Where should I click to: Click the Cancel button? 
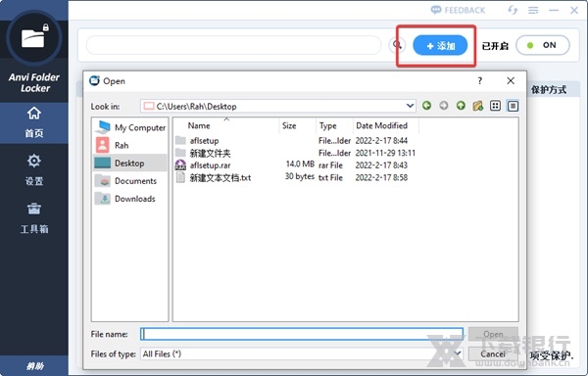point(493,353)
